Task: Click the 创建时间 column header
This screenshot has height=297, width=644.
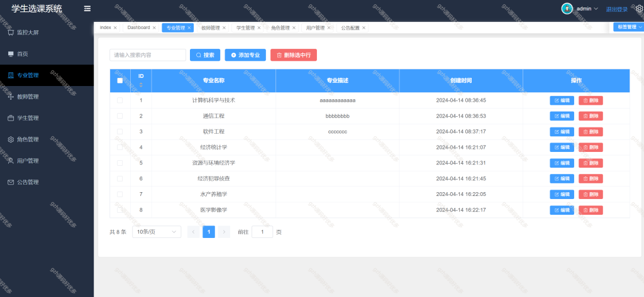Action: pos(461,80)
